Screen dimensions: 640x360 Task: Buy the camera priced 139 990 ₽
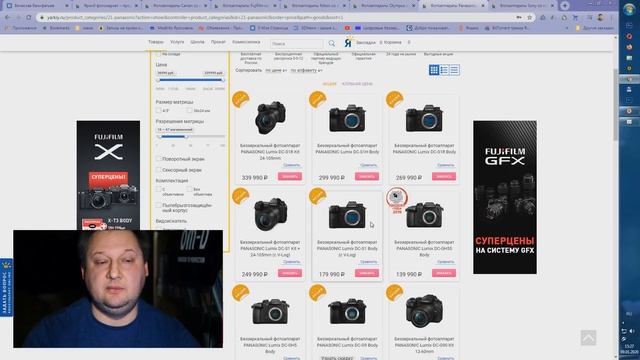(444, 273)
